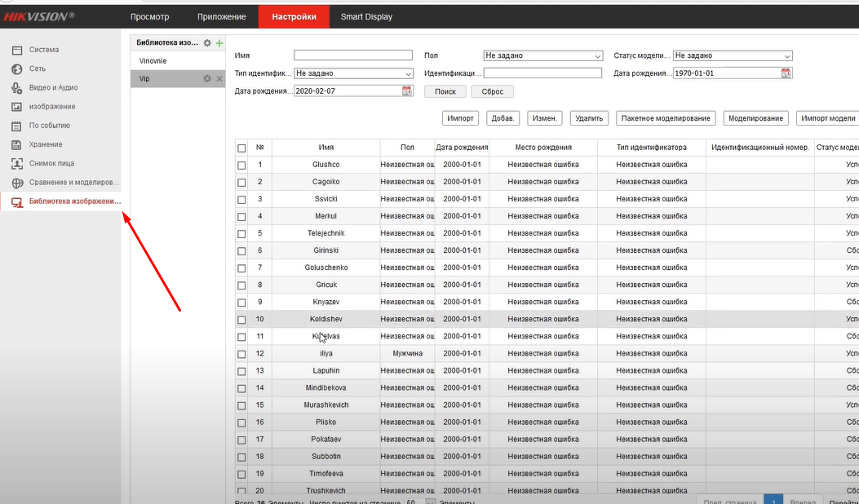This screenshot has height=504, width=859.
Task: Open the Smart Display tab
Action: pos(366,16)
